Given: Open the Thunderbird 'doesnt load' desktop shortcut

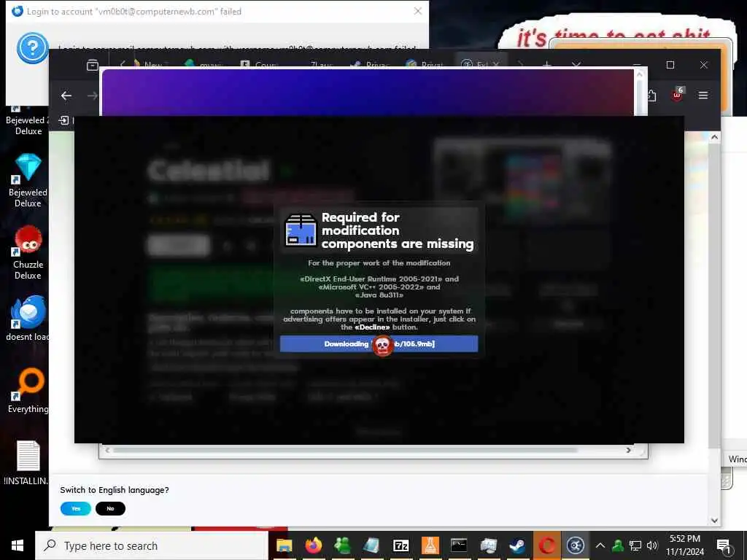Looking at the screenshot, I should point(28,318).
